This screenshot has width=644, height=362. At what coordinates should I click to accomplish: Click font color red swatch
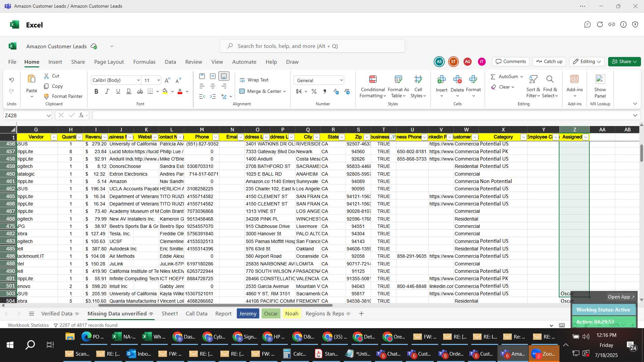[180, 91]
